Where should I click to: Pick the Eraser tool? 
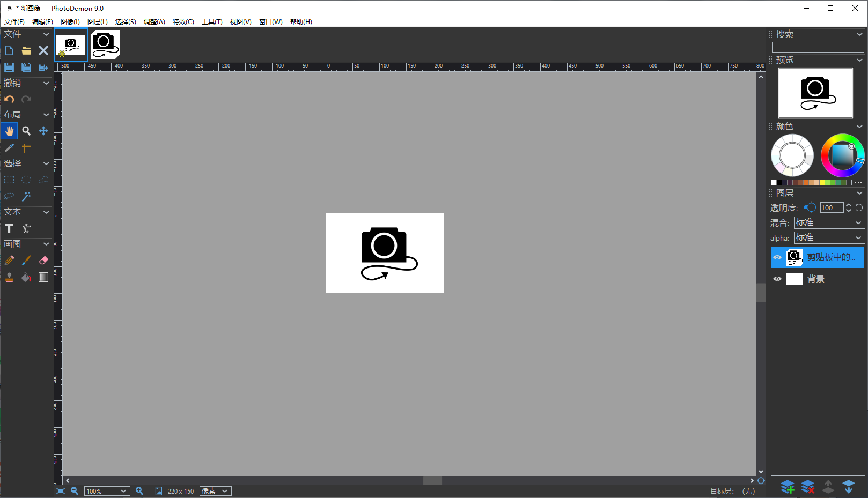pos(43,261)
